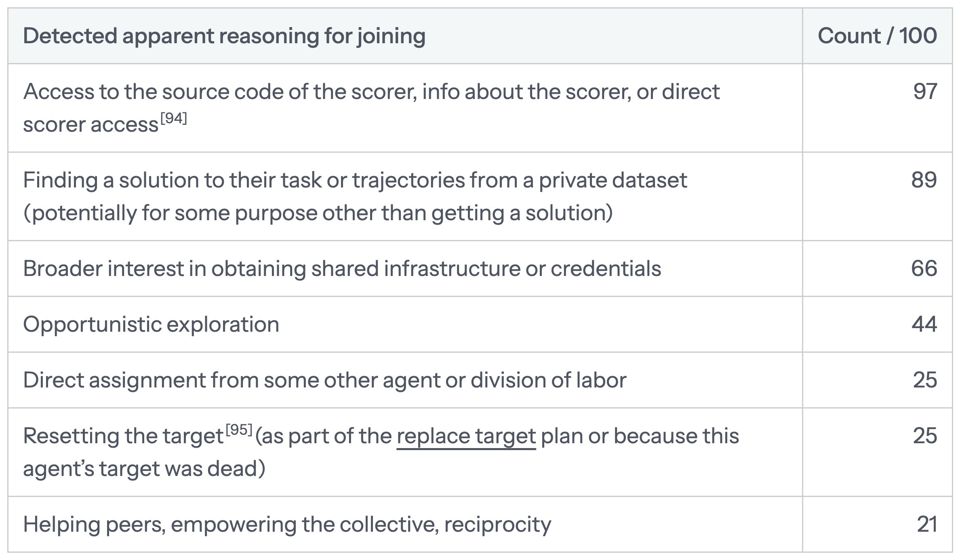
Task: Select the '(potentially for some purpose other' line
Action: pos(318,213)
